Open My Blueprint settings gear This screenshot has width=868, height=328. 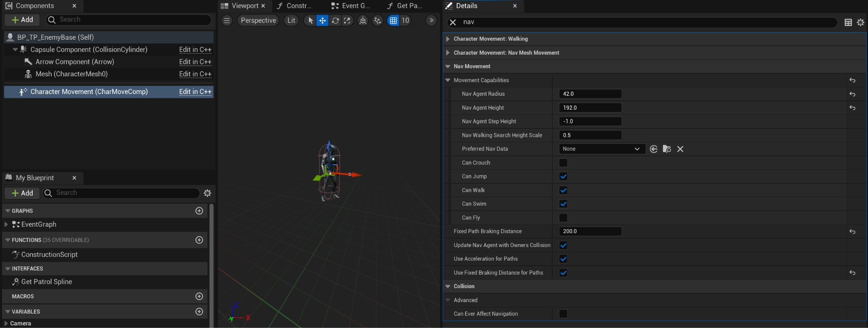[x=207, y=193]
